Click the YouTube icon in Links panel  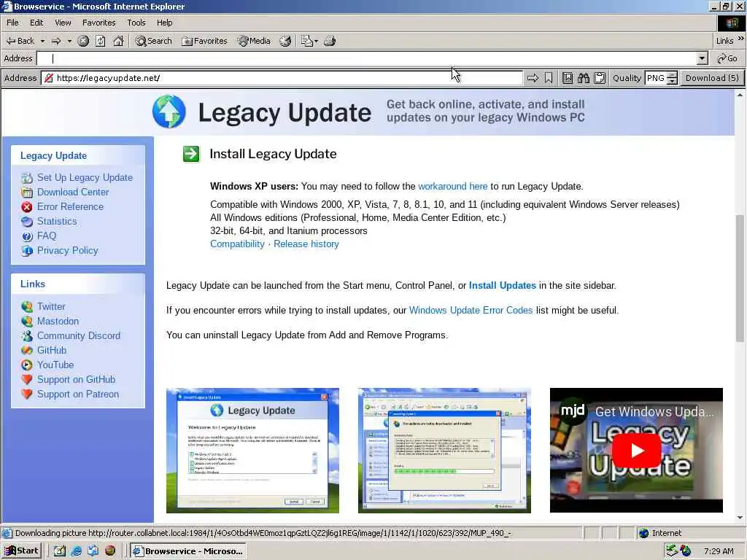click(x=27, y=365)
